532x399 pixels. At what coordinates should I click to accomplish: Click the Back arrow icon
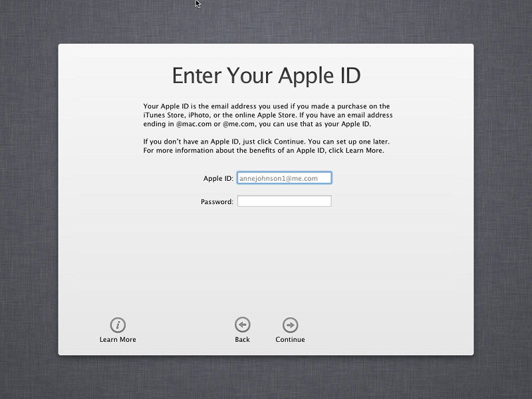pos(242,325)
